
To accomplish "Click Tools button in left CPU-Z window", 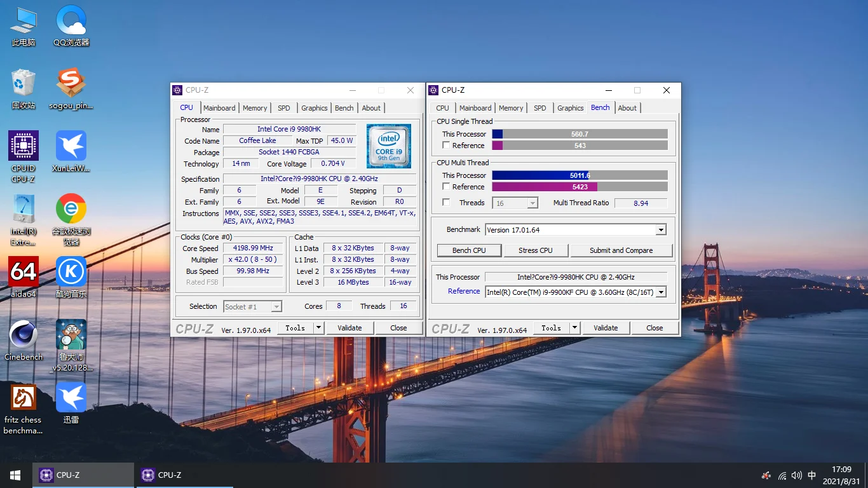I will coord(295,328).
